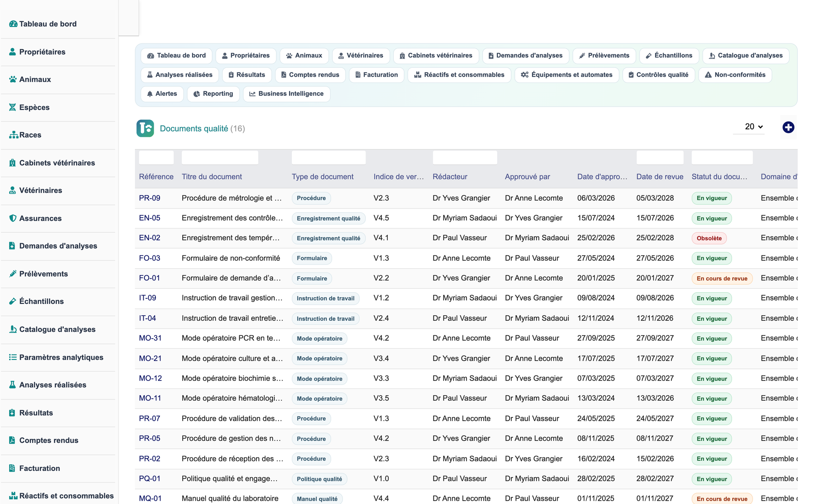Open document reference FO-03
The width and height of the screenshot is (815, 504).
pyautogui.click(x=150, y=258)
